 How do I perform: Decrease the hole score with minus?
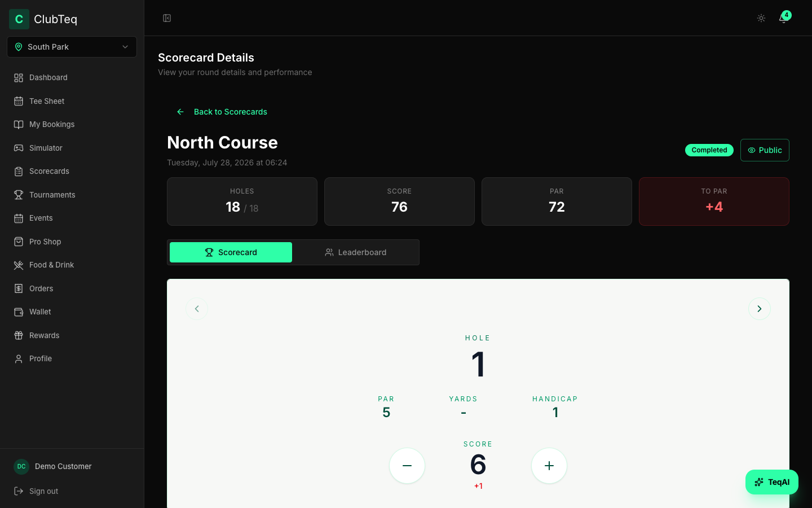click(x=407, y=466)
